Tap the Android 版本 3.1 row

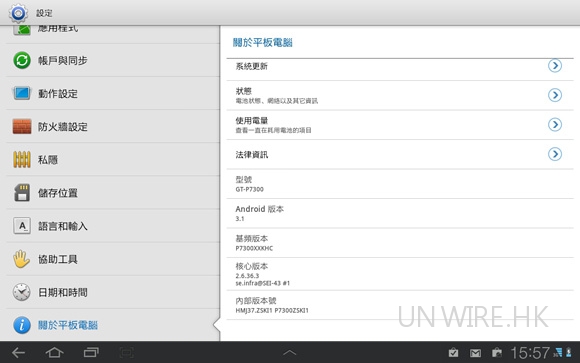[x=400, y=214]
